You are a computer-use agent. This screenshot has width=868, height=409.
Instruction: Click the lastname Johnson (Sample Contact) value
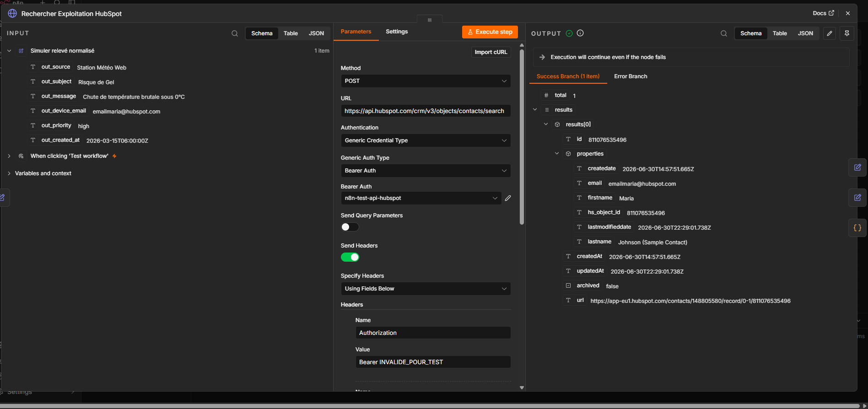(x=652, y=242)
